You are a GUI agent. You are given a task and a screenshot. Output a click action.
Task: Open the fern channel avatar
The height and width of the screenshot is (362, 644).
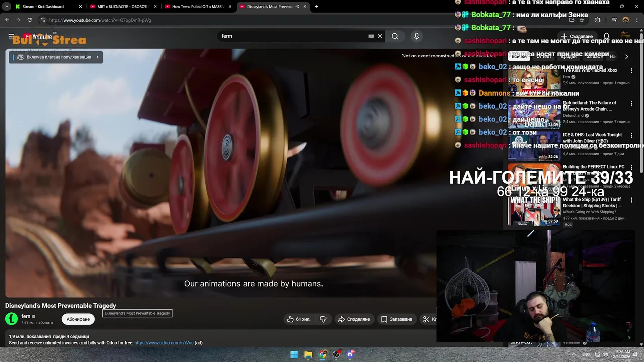[11, 319]
